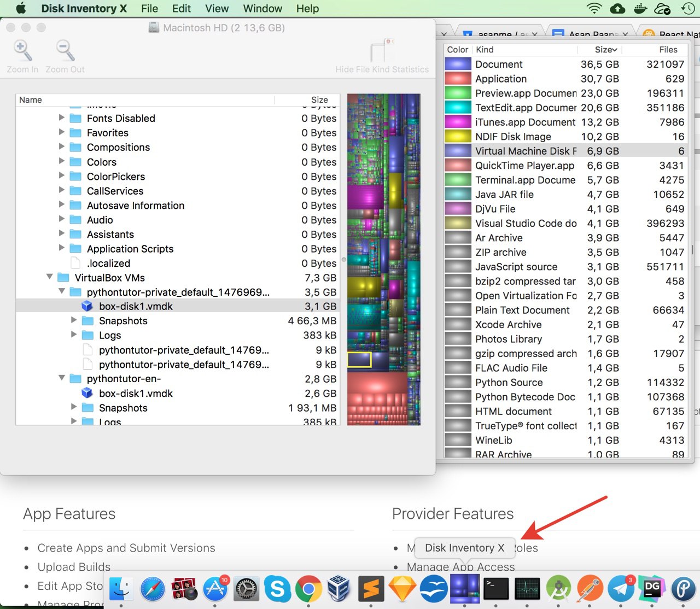700x609 pixels.
Task: Sort statistics by the Size column header
Action: point(600,49)
